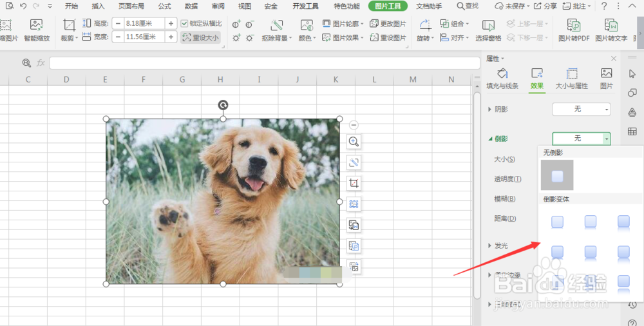The height and width of the screenshot is (326, 644).
Task: Switch to the 开始 (Home) ribbon tab
Action: pos(71,6)
